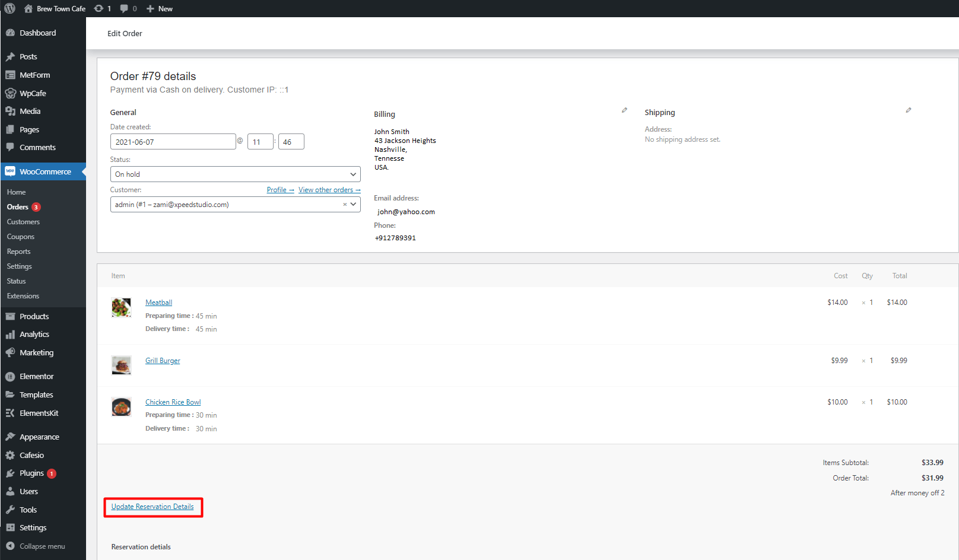The image size is (959, 560).
Task: Open the customer Profile link
Action: pos(280,190)
